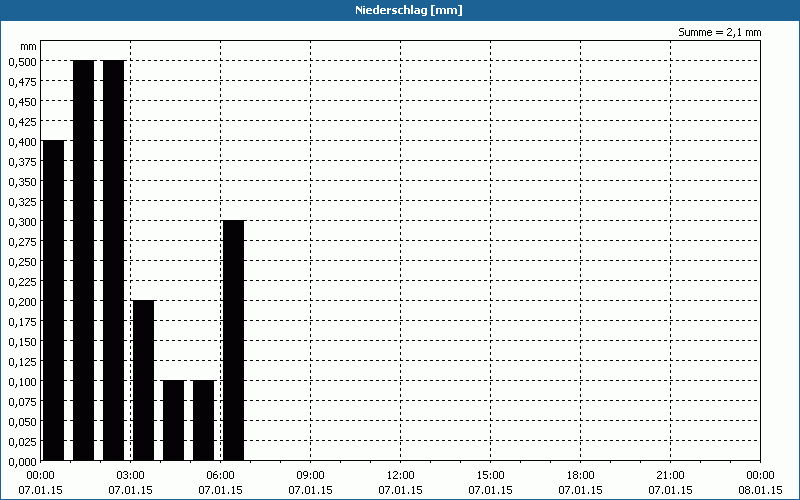
Task: Click the 'mm' unit label above the axis
Action: coord(29,46)
